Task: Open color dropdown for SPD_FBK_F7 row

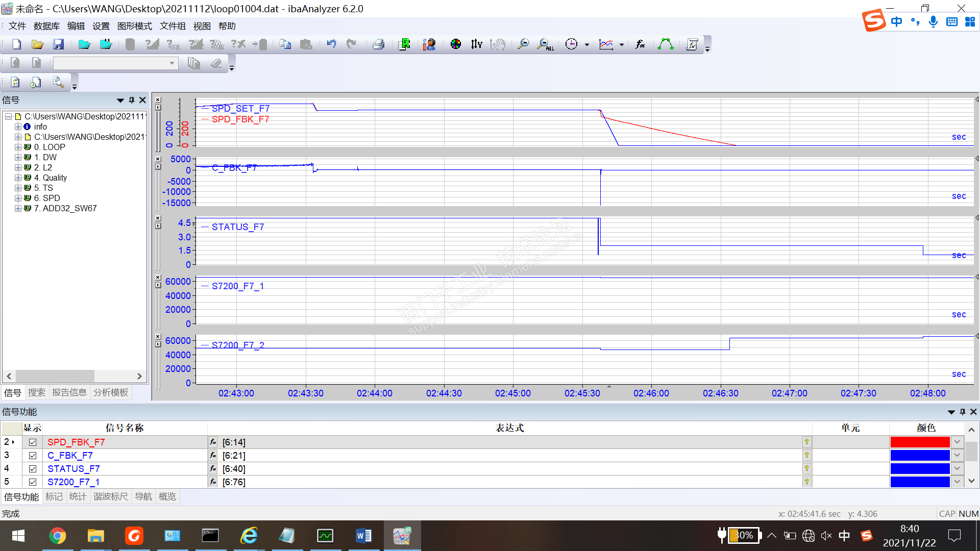Action: [x=957, y=442]
